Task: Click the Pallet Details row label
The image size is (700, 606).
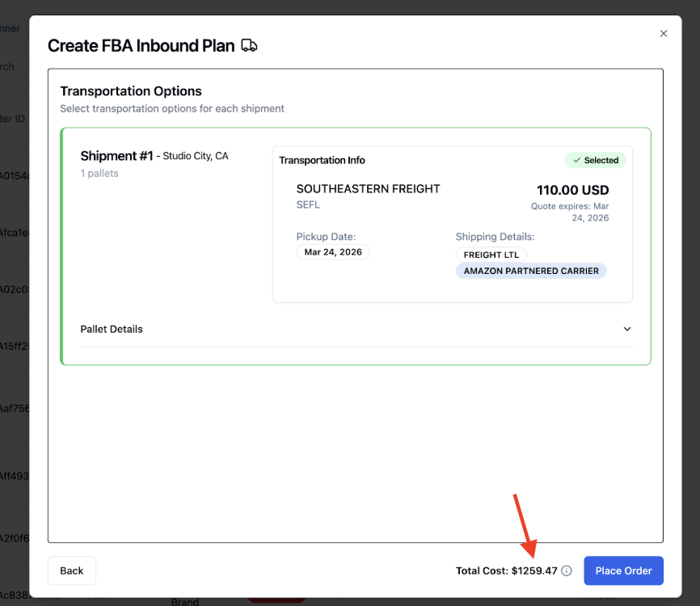Action: [x=112, y=330]
